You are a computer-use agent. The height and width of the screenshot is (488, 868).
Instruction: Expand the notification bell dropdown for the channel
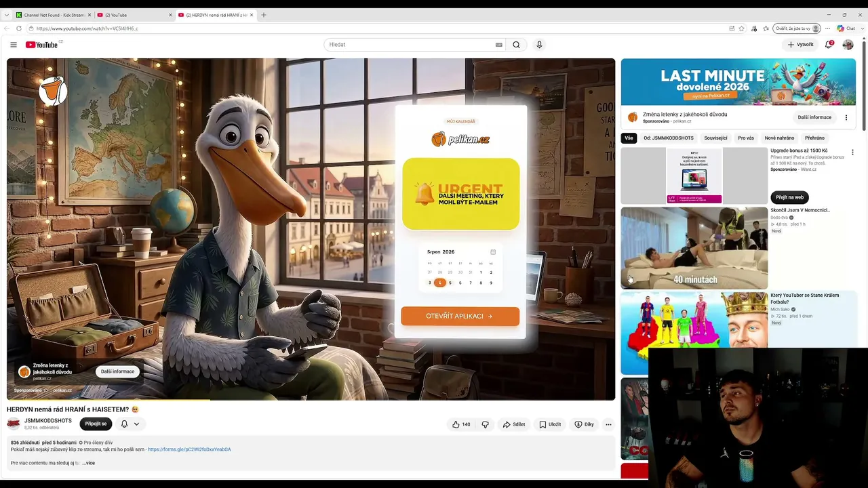136,424
